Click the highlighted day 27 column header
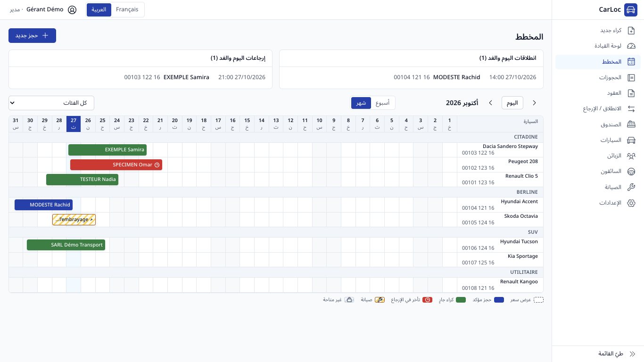Image resolution: width=644 pixels, height=362 pixels. pyautogui.click(x=74, y=124)
